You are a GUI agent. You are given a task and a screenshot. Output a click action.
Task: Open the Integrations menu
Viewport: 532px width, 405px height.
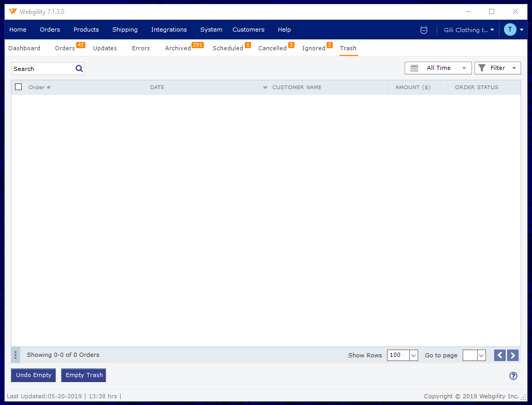169,30
